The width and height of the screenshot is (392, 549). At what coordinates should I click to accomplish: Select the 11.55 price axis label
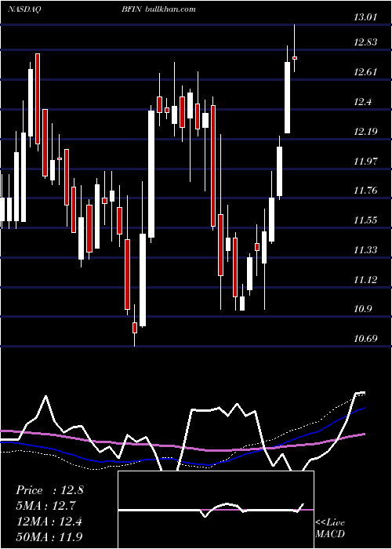pyautogui.click(x=365, y=220)
